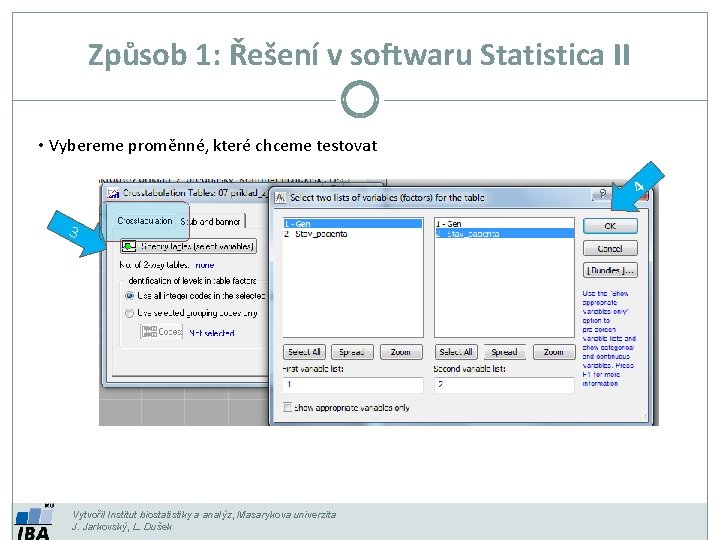Click OK in the variable selection dialog

click(610, 226)
